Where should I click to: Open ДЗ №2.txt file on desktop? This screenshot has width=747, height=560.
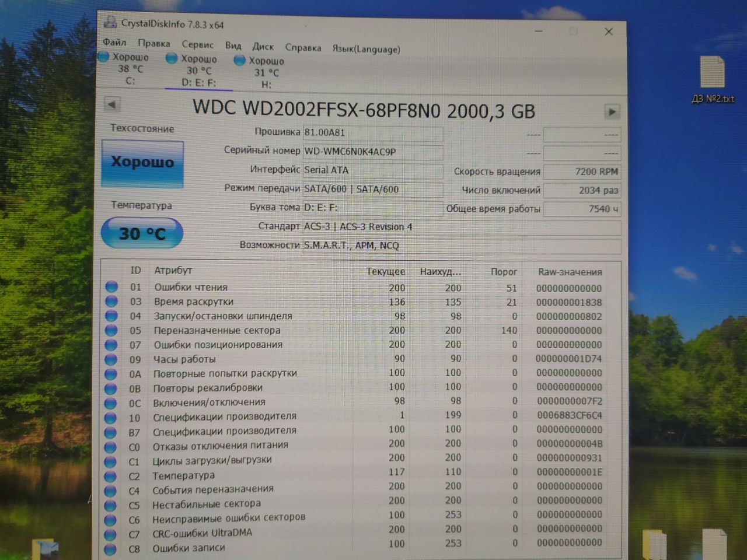click(713, 80)
